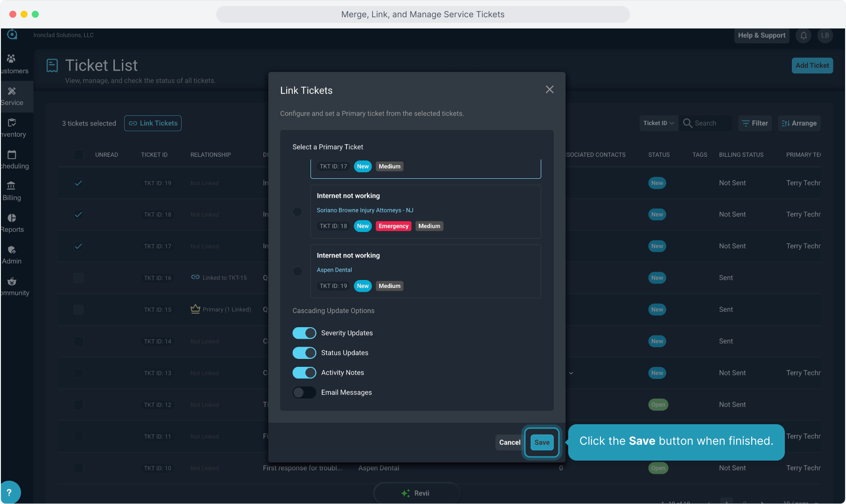The image size is (846, 504).
Task: Open the Admin sidebar icon
Action: [x=12, y=250]
